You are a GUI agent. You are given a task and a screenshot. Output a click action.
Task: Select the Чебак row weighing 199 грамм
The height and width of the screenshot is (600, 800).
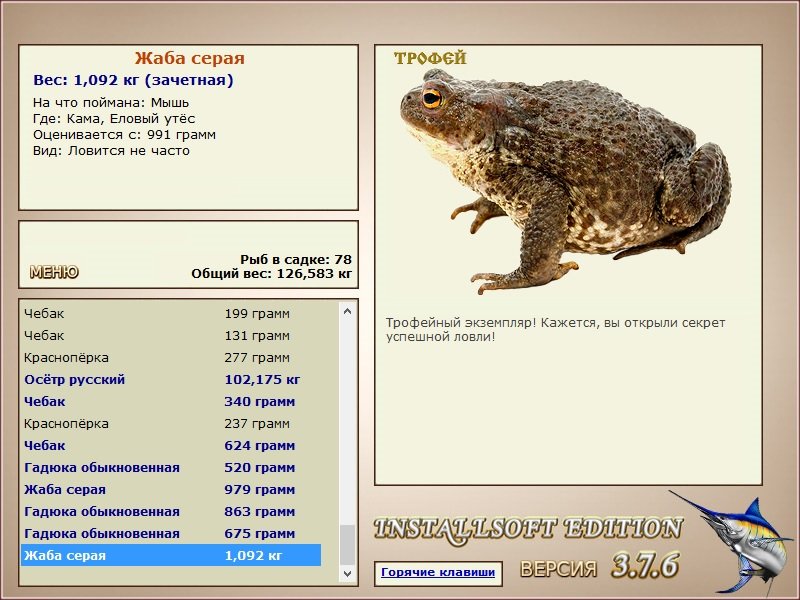point(171,313)
